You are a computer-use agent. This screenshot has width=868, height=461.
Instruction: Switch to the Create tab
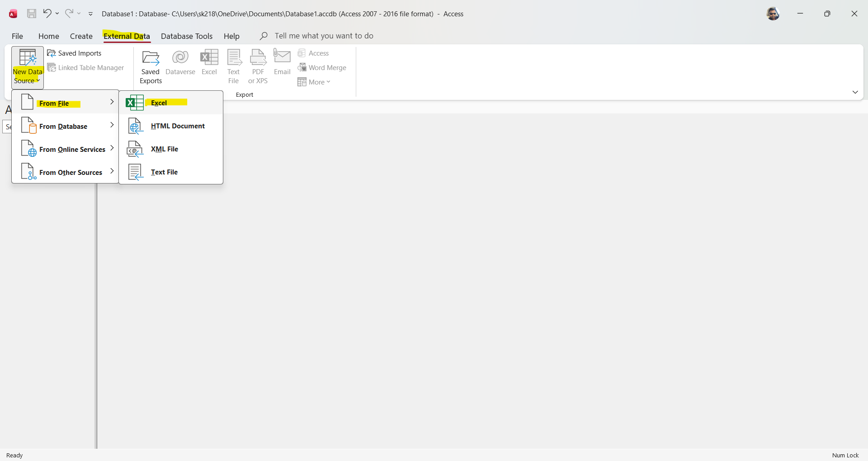click(x=81, y=36)
